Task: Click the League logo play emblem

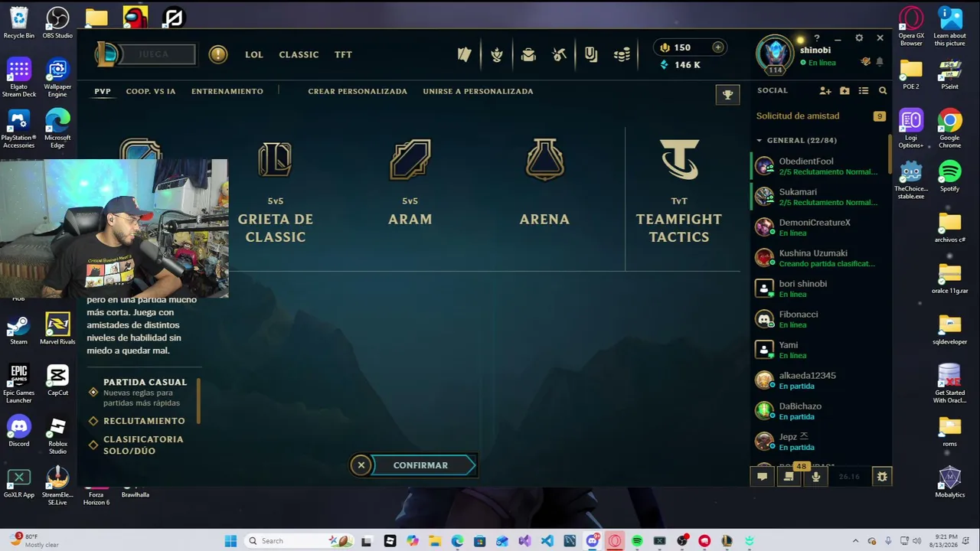Action: 108,54
